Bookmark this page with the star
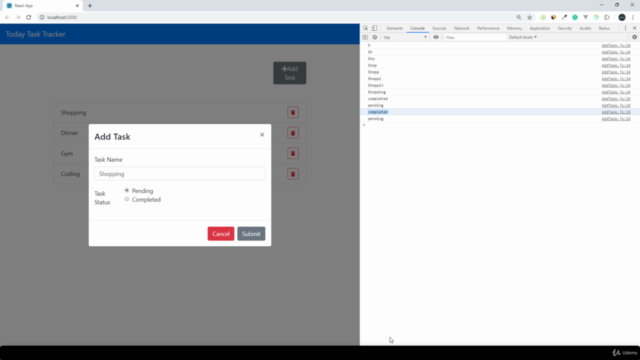 (530, 17)
